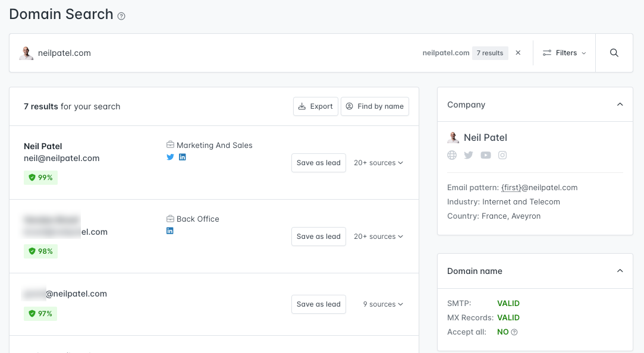Export the search results
The height and width of the screenshot is (353, 644).
tap(315, 106)
